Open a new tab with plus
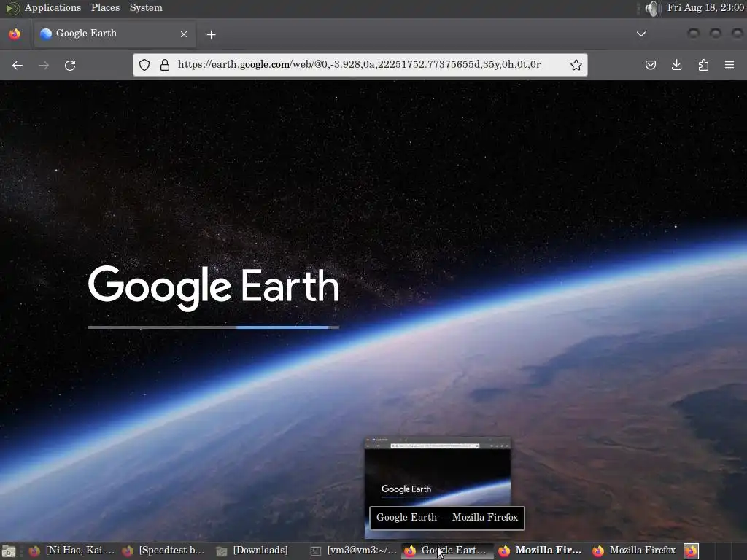The image size is (747, 560). [211, 34]
